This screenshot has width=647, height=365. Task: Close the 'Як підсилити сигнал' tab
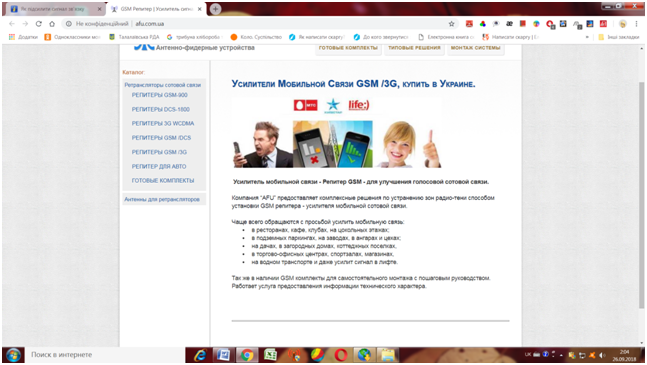pyautogui.click(x=99, y=9)
